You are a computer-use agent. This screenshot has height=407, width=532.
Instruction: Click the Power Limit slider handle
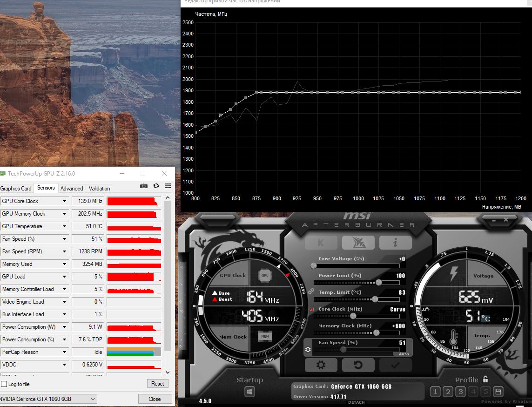coord(379,282)
